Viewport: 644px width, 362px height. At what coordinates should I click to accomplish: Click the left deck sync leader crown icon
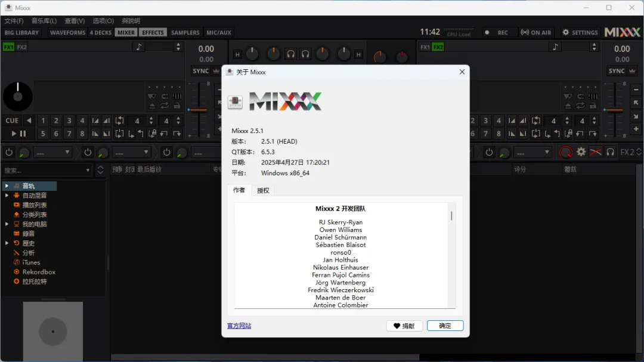click(216, 71)
